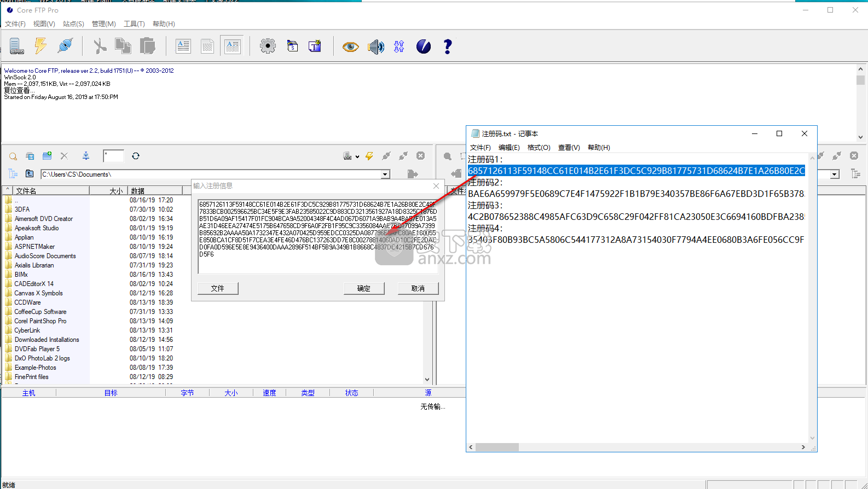Toggle the highlighted text view icon
The image size is (868, 489).
232,46
